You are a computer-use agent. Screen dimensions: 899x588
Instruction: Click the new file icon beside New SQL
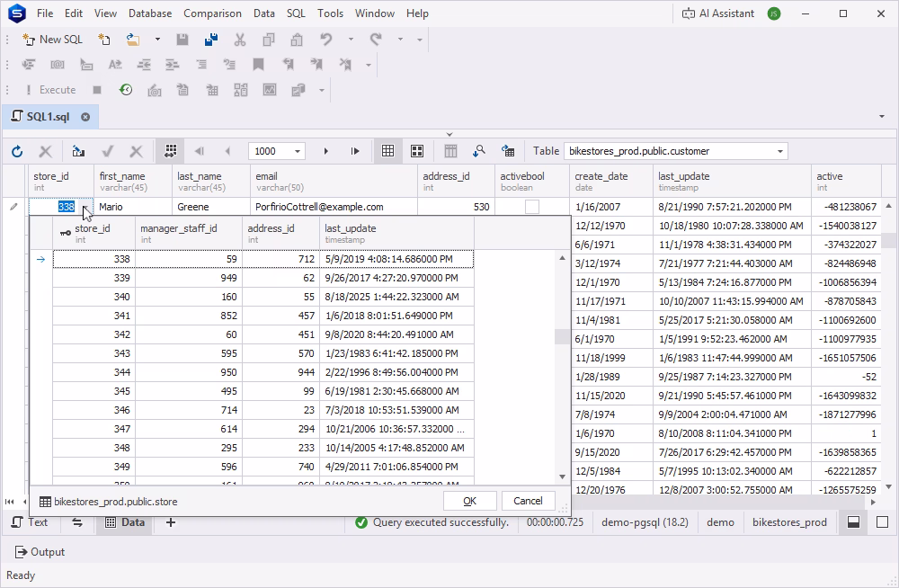[103, 39]
